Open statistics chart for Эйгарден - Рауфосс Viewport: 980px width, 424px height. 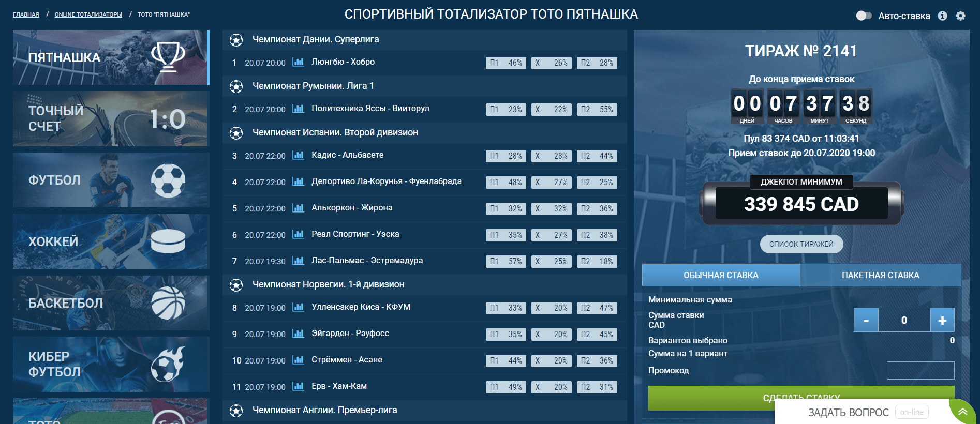click(298, 334)
